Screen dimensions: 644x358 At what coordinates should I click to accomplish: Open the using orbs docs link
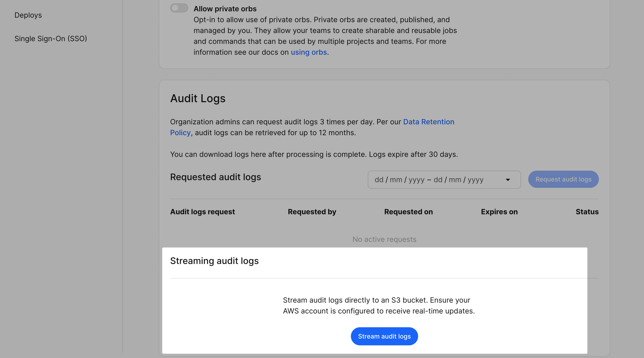[308, 52]
